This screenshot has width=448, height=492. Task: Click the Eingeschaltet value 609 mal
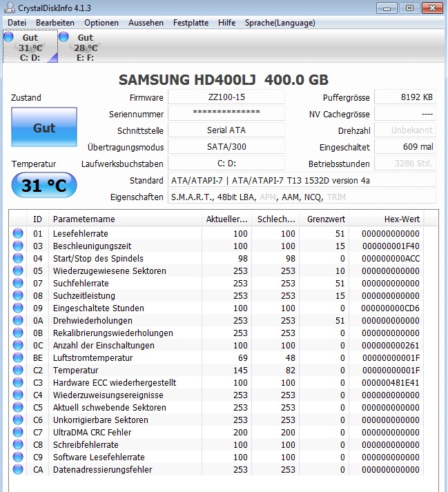405,146
